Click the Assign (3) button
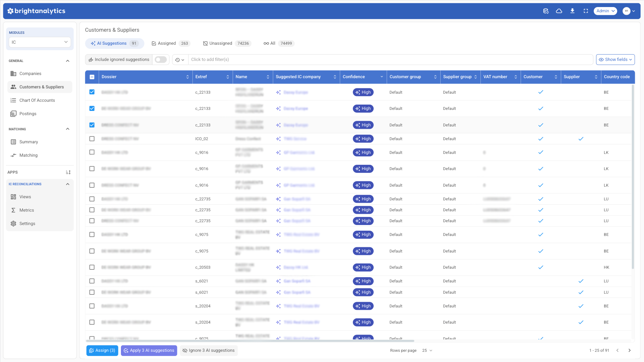This screenshot has width=644, height=362. coord(102,350)
